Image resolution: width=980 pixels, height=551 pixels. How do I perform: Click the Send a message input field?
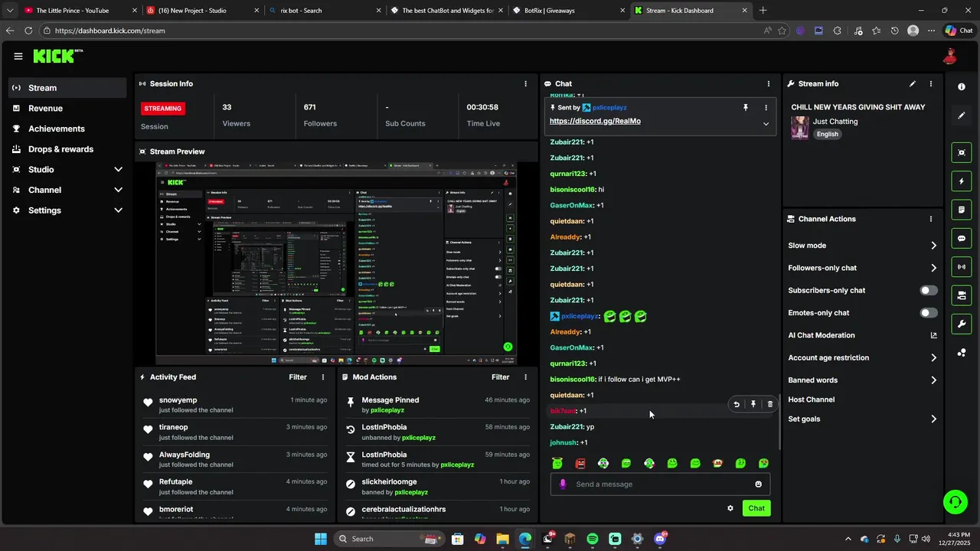(x=660, y=484)
